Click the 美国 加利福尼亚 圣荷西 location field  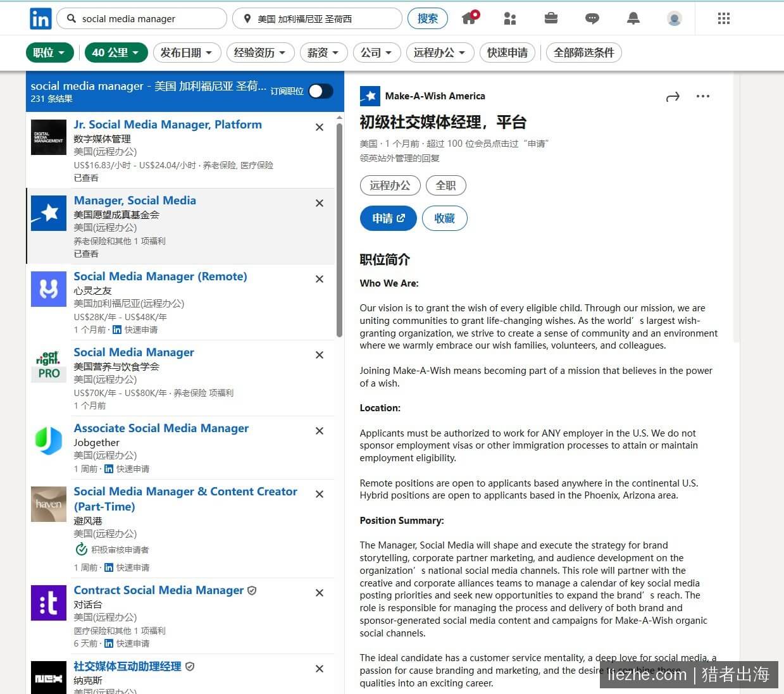click(x=317, y=18)
